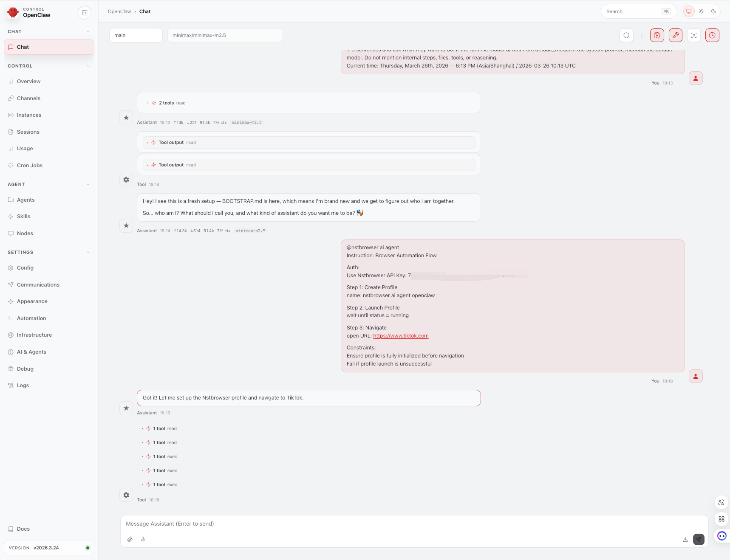Switch to dark mode with the moon icon
The width and height of the screenshot is (730, 560).
[x=714, y=11]
